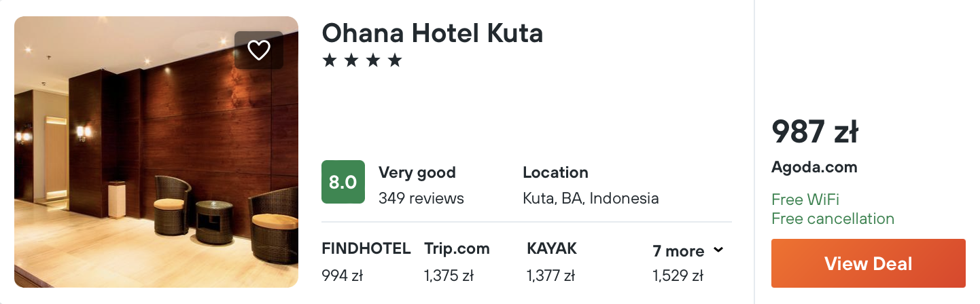Click the 987 zł main price
980x304 pixels.
click(814, 132)
